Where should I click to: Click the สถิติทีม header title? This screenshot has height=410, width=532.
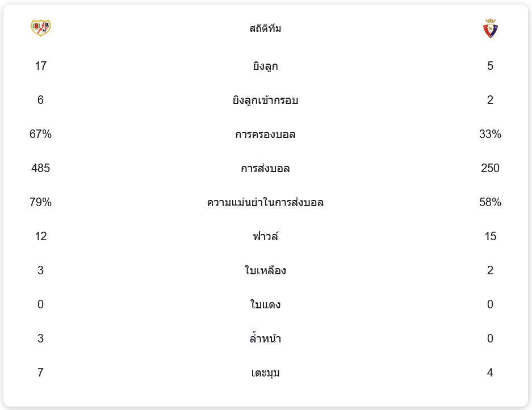tap(265, 28)
